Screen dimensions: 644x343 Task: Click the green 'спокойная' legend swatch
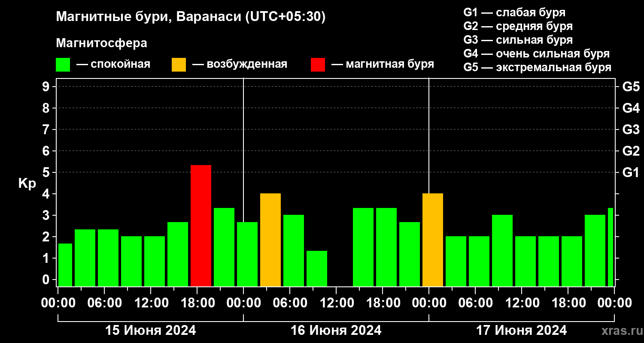click(x=63, y=65)
